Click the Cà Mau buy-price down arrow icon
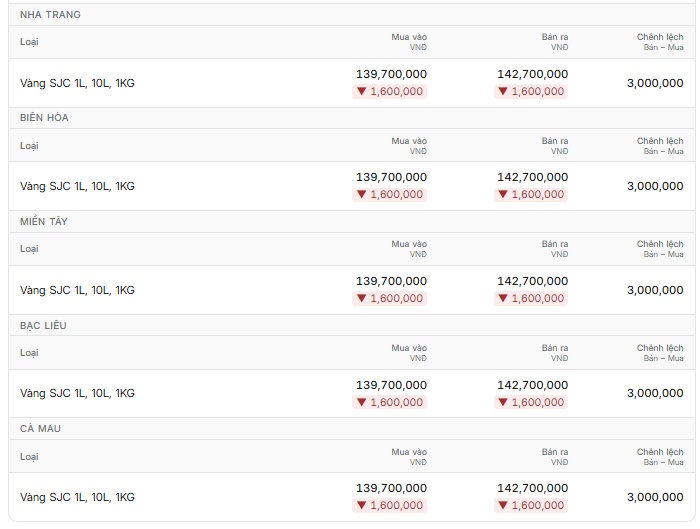The image size is (700, 529). 361,505
